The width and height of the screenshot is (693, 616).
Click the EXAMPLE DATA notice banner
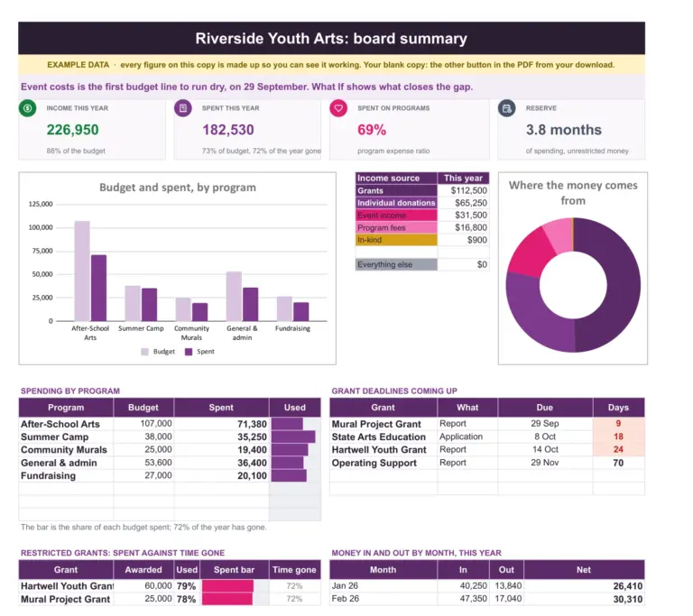331,65
